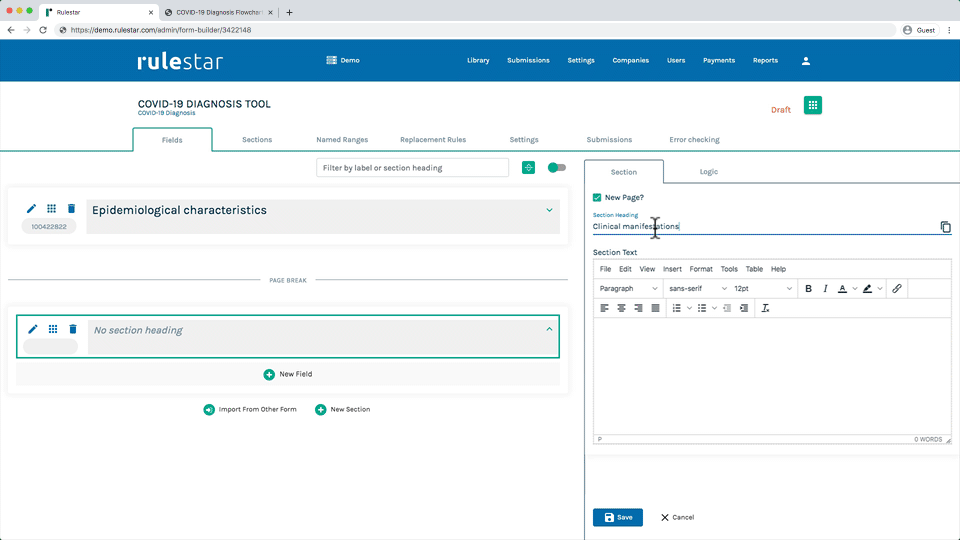Open the editor's Format menu
960x540 pixels.
point(700,269)
